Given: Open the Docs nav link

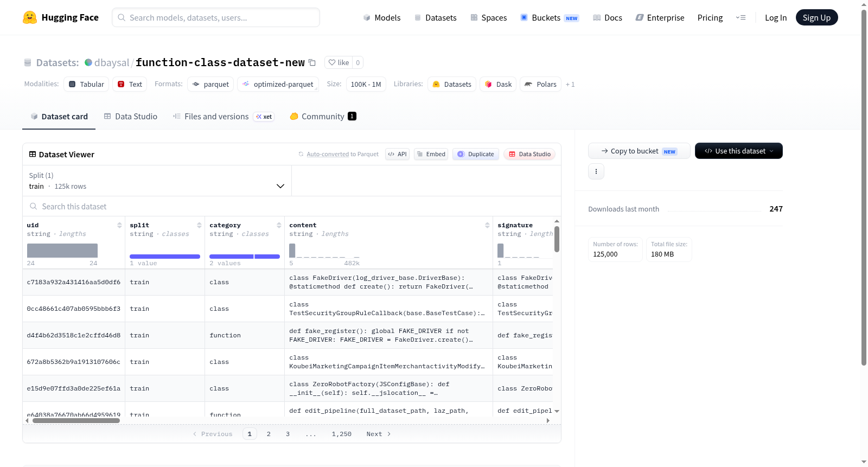Looking at the screenshot, I should tap(607, 17).
